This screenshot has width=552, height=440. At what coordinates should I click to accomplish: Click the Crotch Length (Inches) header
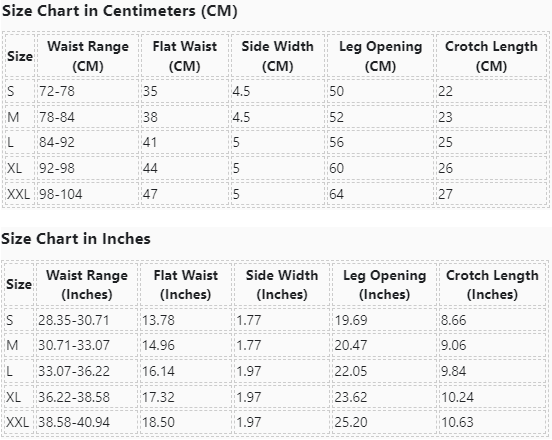pos(492,284)
